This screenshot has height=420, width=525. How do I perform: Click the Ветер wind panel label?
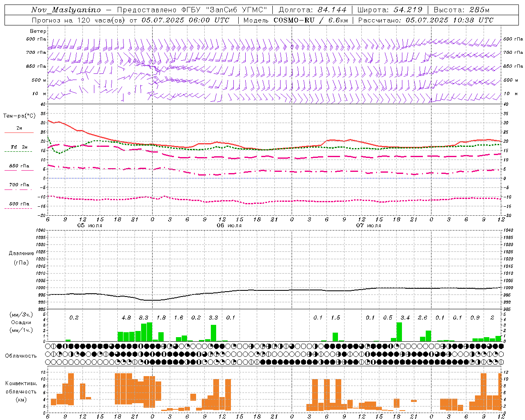(38, 31)
